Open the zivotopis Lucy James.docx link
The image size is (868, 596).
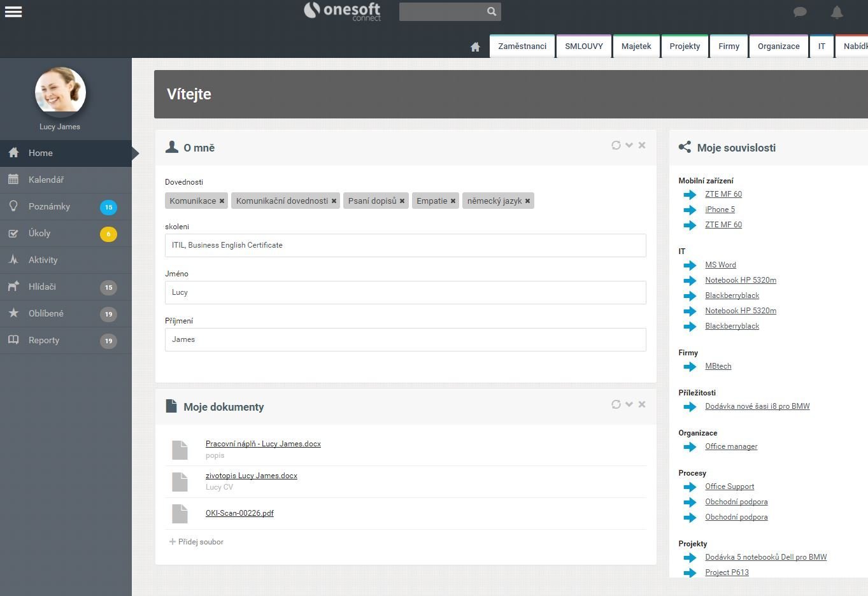click(x=252, y=476)
